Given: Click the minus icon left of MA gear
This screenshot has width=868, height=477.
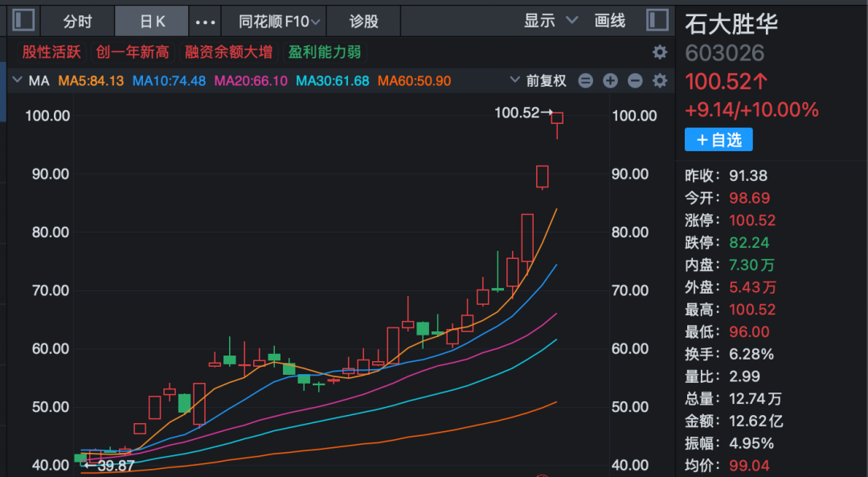Looking at the screenshot, I should coord(635,80).
